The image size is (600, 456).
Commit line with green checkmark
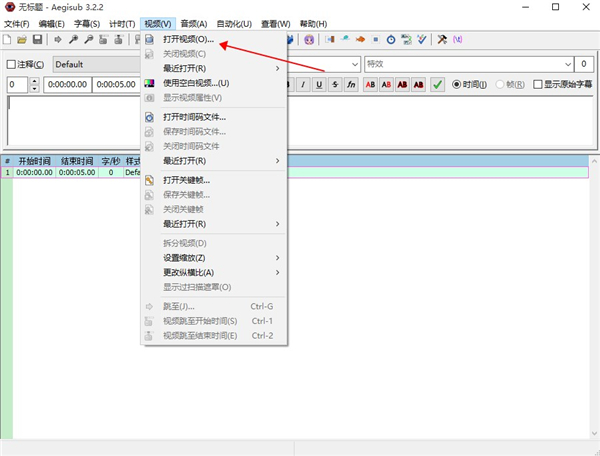pyautogui.click(x=438, y=84)
